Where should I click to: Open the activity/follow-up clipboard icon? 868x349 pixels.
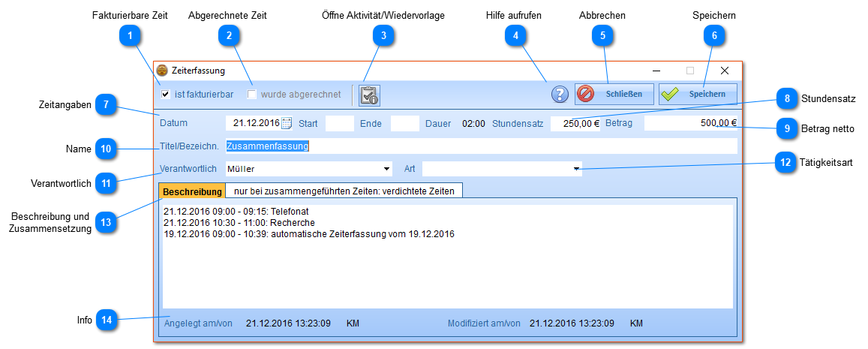[x=369, y=95]
